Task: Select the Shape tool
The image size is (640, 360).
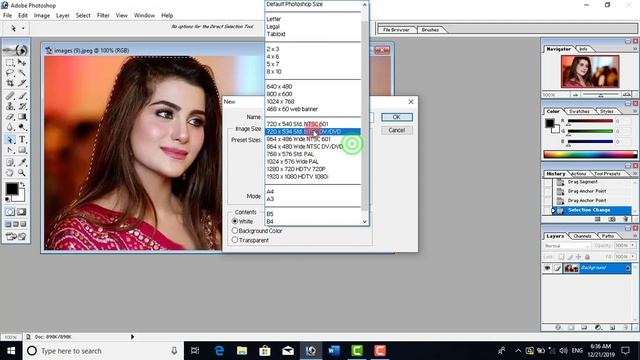Action: [22, 150]
